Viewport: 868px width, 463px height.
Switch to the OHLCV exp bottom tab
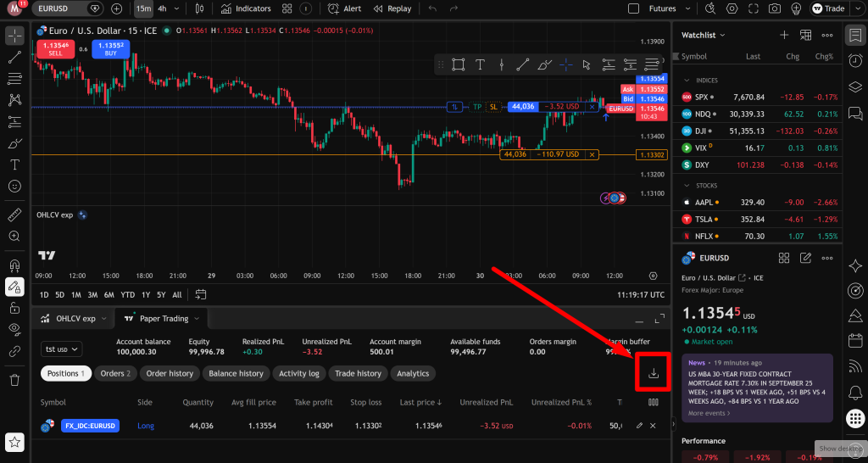[73, 319]
